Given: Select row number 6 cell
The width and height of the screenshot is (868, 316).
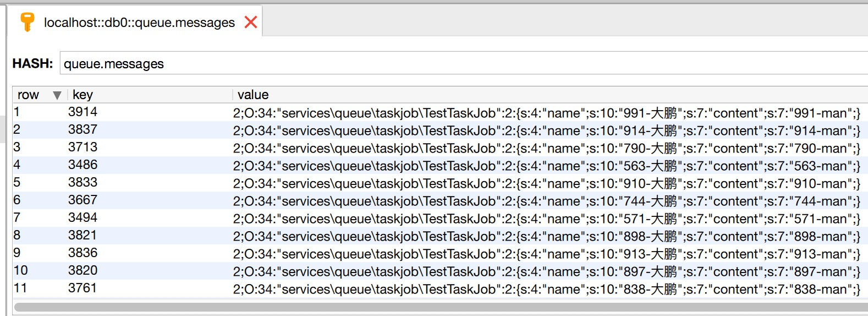Looking at the screenshot, I should tap(40, 200).
